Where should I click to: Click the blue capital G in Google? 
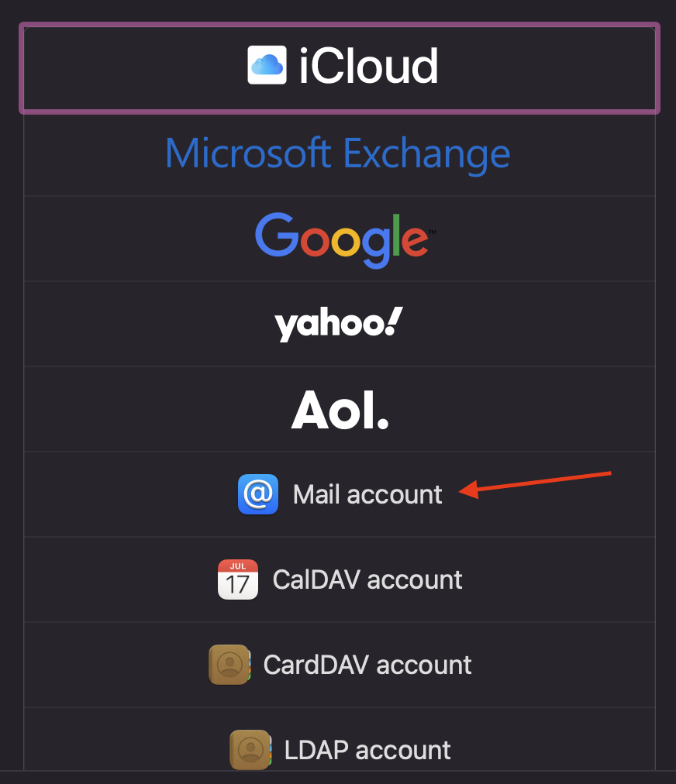pos(276,235)
